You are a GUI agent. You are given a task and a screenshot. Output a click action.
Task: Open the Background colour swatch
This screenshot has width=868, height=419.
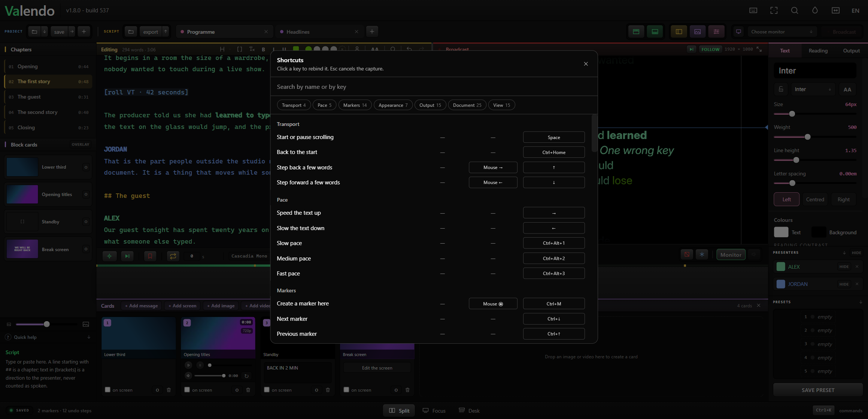819,232
